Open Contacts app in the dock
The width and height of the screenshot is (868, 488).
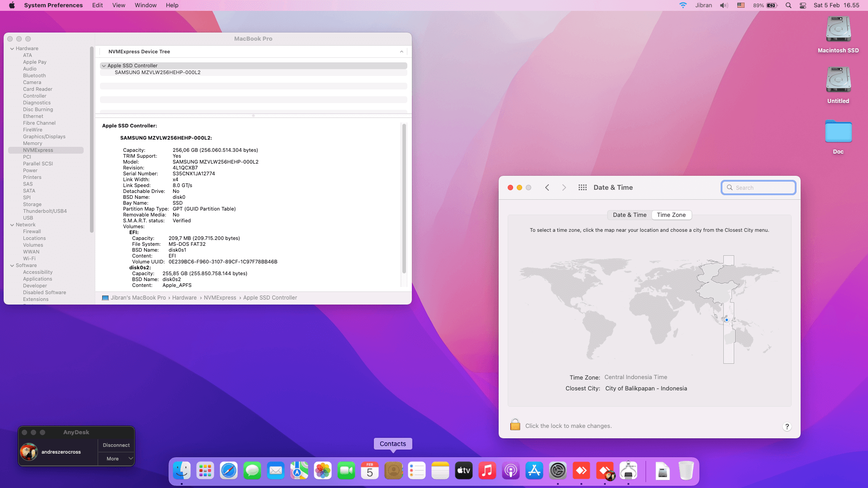pyautogui.click(x=393, y=471)
